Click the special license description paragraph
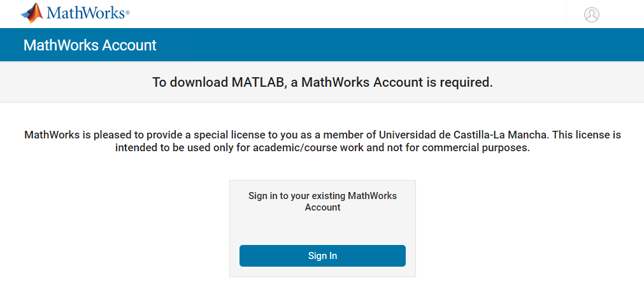The width and height of the screenshot is (644, 289). 322,142
